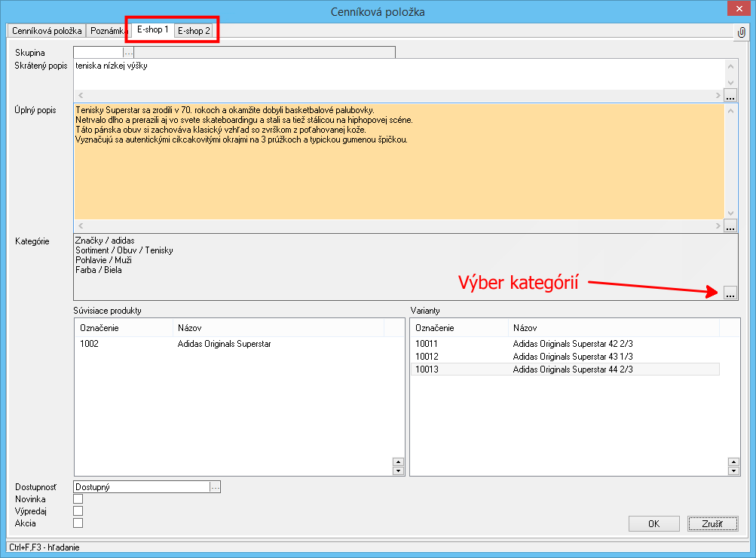
Task: Click ellipsis button beside Skrátený popis
Action: click(730, 96)
